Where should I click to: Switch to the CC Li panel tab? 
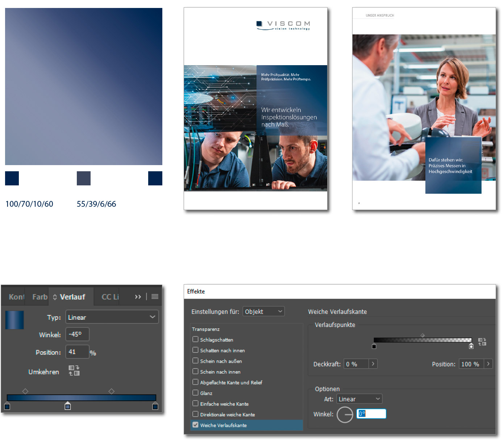tap(110, 297)
